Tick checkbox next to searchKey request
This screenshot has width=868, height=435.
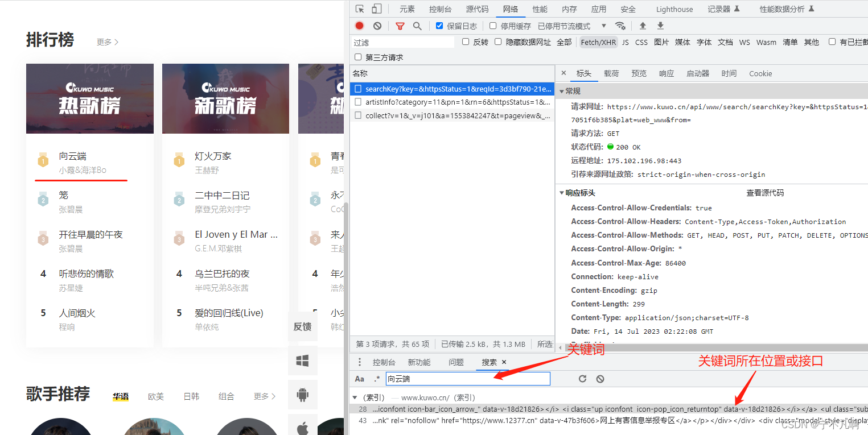tap(359, 89)
